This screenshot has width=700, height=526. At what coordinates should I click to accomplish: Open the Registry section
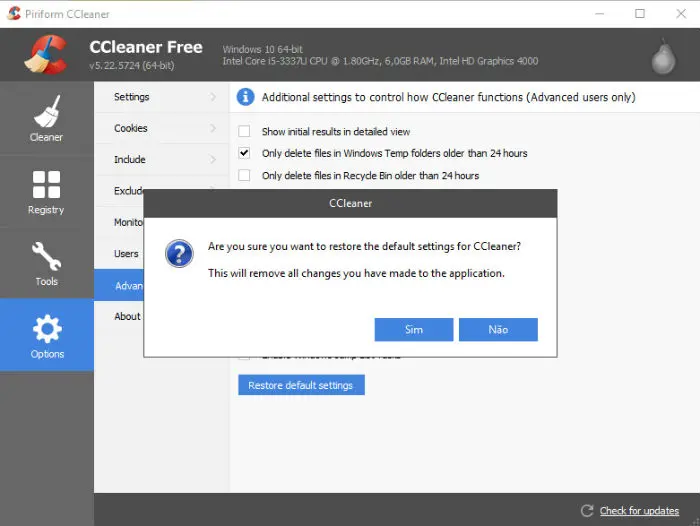coord(46,192)
